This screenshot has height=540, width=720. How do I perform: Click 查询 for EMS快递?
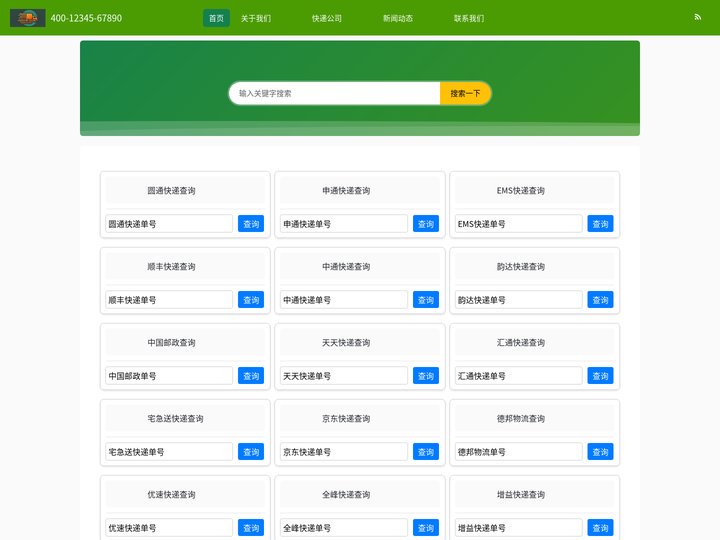(600, 224)
